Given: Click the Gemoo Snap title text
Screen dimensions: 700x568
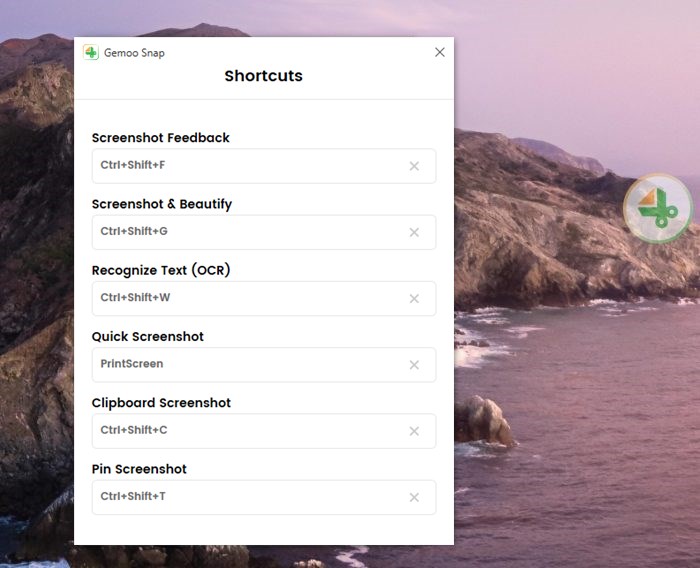Looking at the screenshot, I should pyautogui.click(x=134, y=53).
